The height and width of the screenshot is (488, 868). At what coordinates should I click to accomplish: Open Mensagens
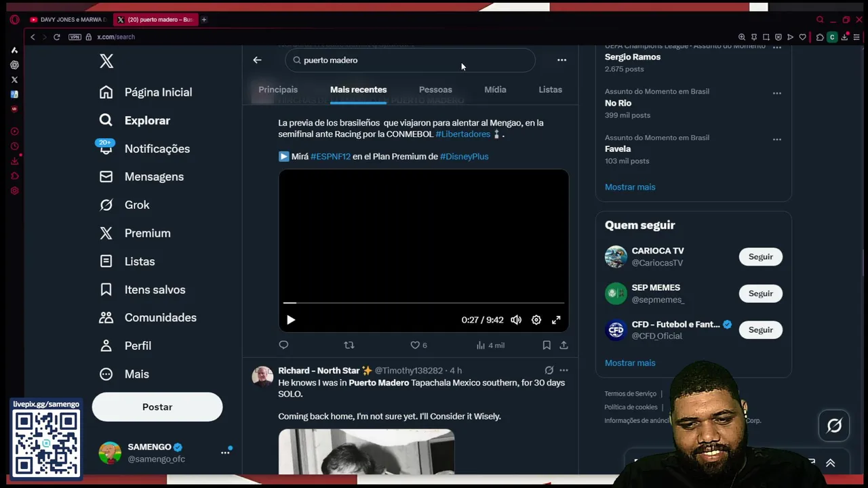142,177
